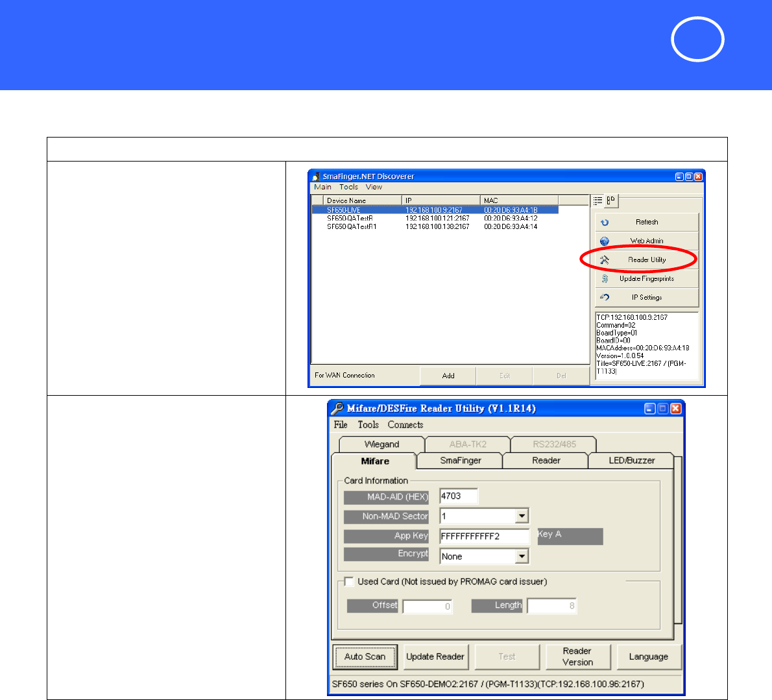Screen dimensions: 772x700
Task: Click the Device Name column header
Action: pyautogui.click(x=362, y=200)
